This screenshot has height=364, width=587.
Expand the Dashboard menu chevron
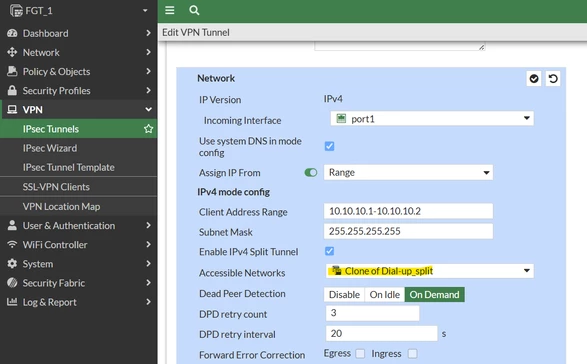coord(149,33)
